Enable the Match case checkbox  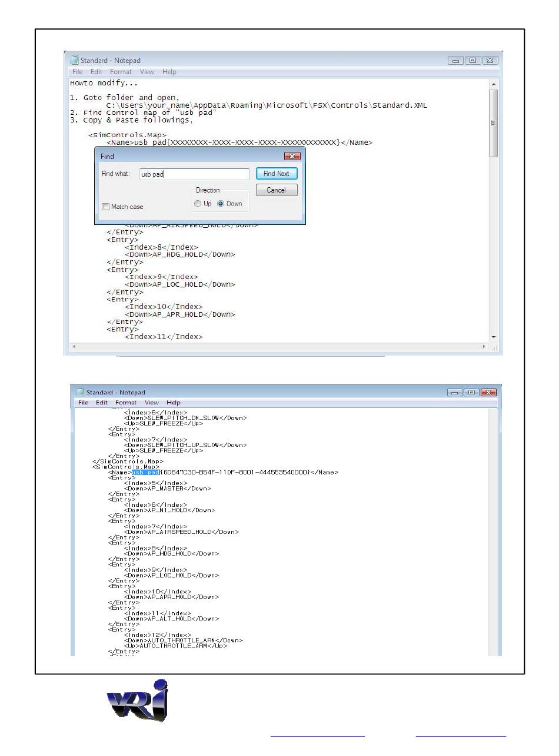[105, 207]
